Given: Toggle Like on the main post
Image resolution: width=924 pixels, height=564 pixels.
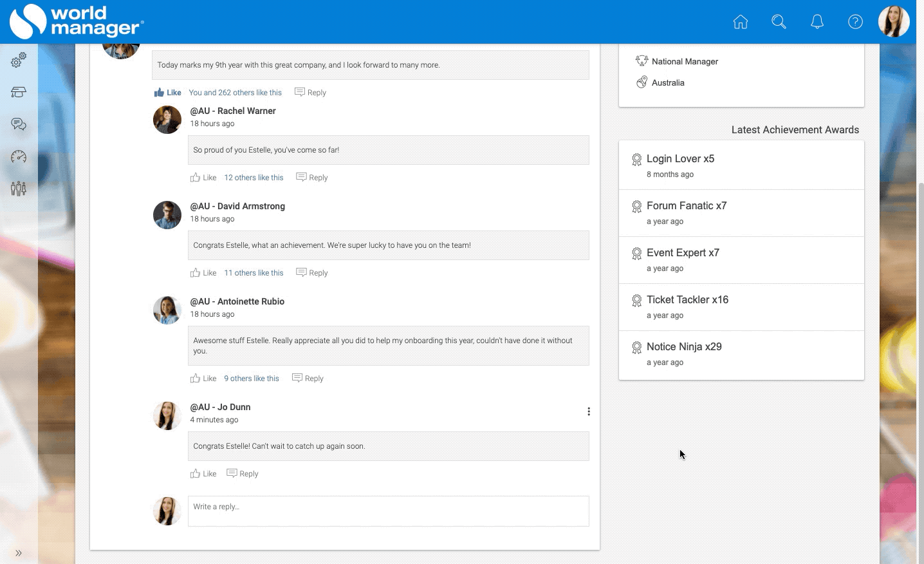Looking at the screenshot, I should 167,93.
